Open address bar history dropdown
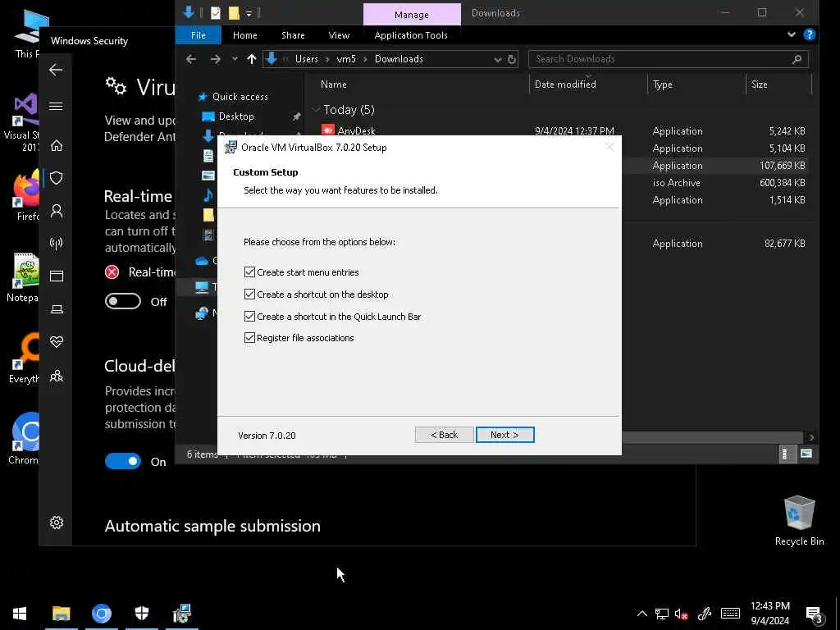Screen dimensions: 840x630 click(497, 59)
